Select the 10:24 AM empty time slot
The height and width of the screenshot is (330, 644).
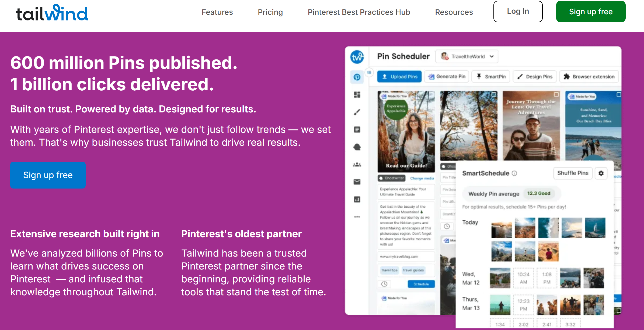coord(523,278)
